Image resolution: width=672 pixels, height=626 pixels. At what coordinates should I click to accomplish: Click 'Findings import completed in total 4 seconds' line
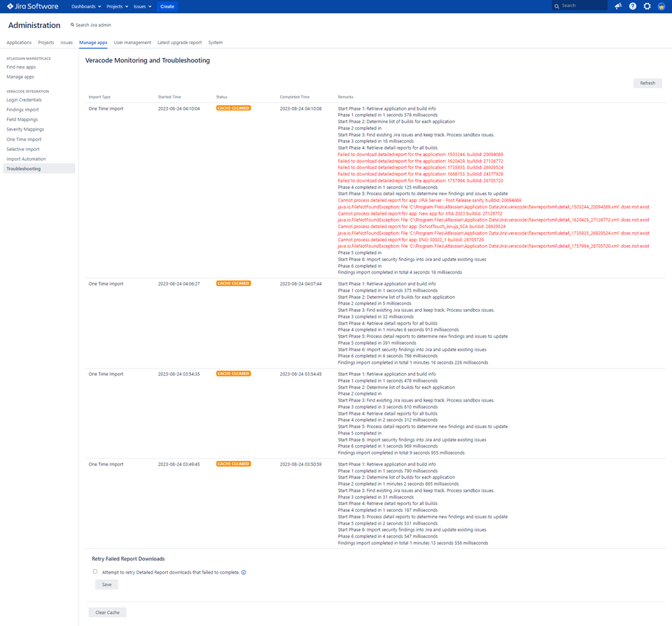400,272
